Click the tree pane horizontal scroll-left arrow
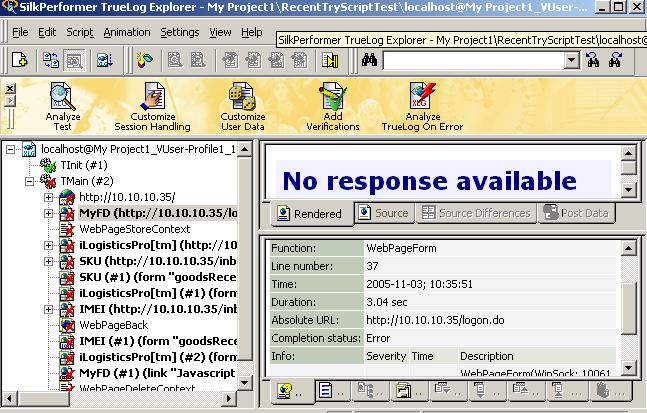This screenshot has width=647, height=413. 10,399
